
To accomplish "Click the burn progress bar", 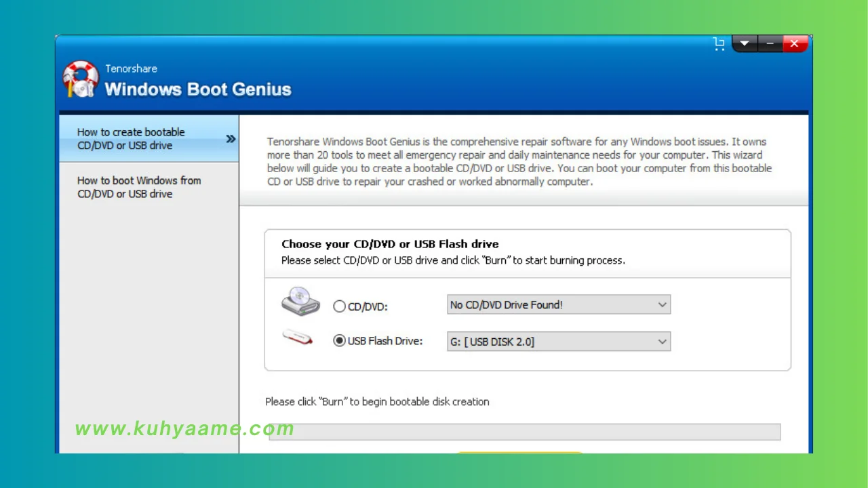I will (525, 432).
